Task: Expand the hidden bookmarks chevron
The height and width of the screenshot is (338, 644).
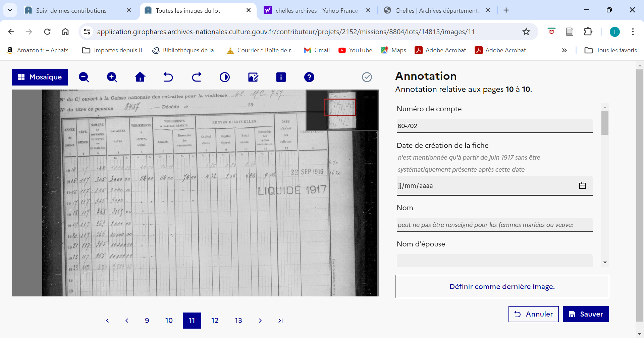Action: point(565,50)
